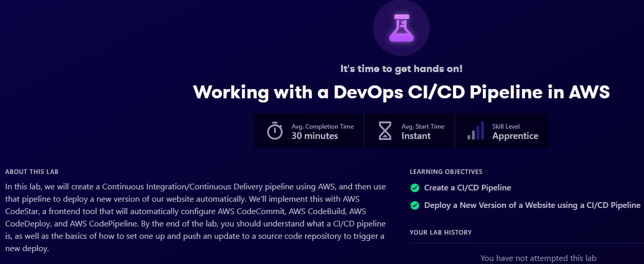Viewport: 644px width, 264px height.
Task: Click the purple lab flask icon
Action: click(401, 28)
